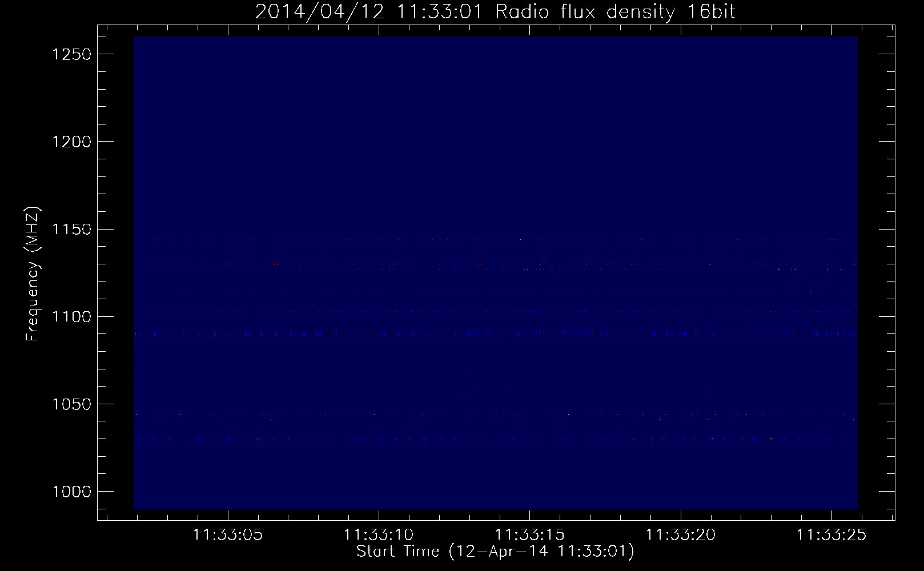Click the 11:33:20 time tick label

click(x=681, y=535)
